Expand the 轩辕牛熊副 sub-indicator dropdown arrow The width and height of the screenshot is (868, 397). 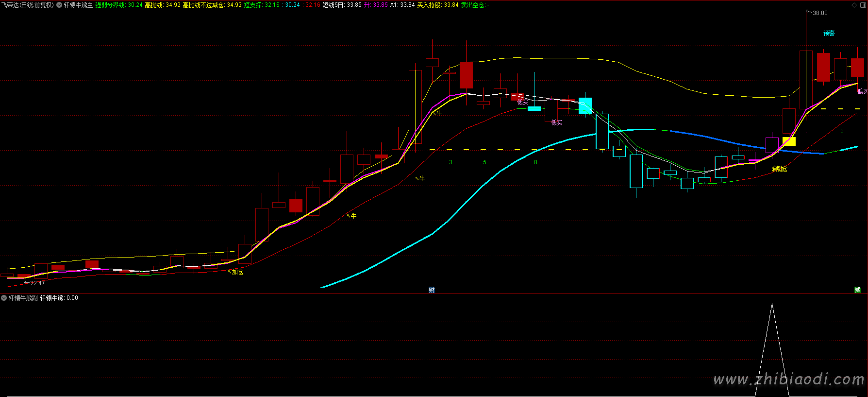4,298
